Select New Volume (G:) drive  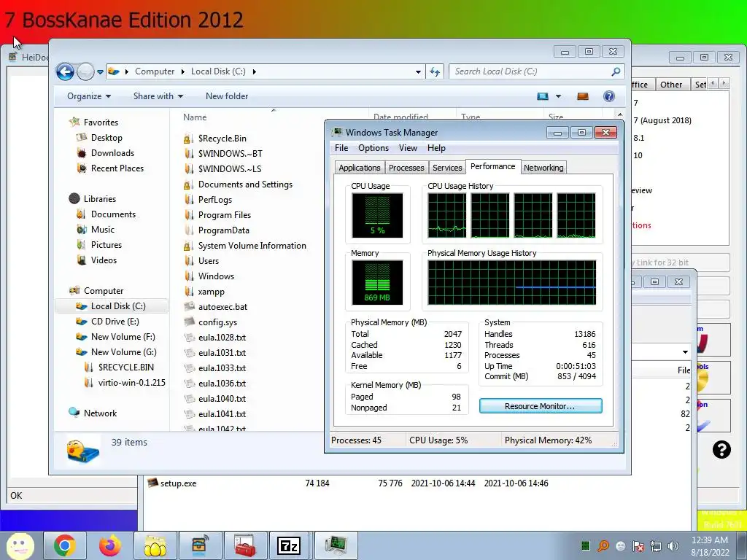coord(123,352)
